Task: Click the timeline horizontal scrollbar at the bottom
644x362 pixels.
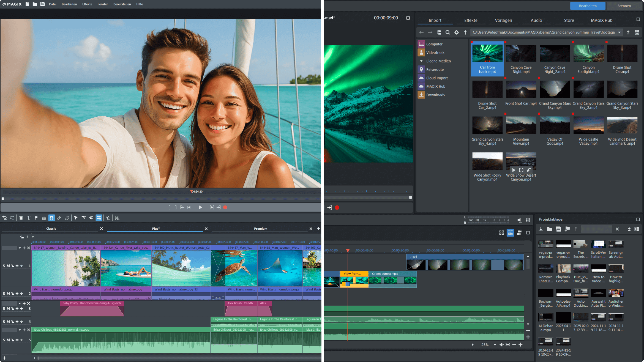Action: [x=176, y=358]
